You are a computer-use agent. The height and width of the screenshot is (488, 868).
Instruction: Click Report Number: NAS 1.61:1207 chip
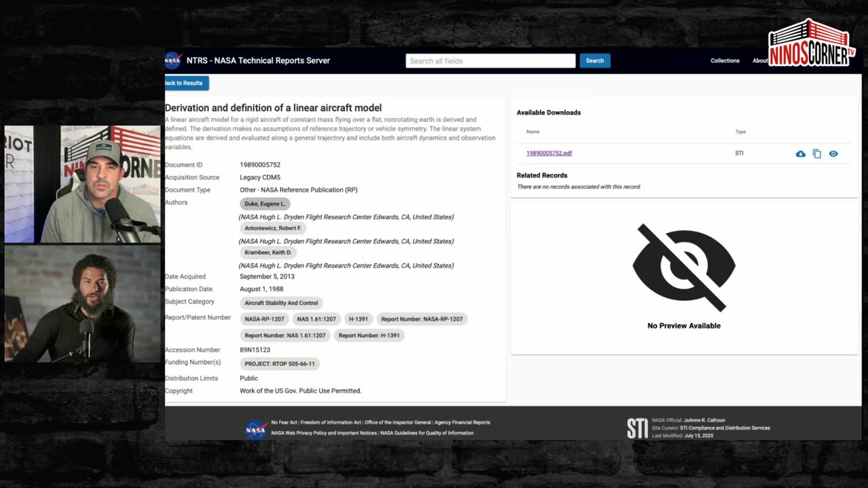[285, 335]
